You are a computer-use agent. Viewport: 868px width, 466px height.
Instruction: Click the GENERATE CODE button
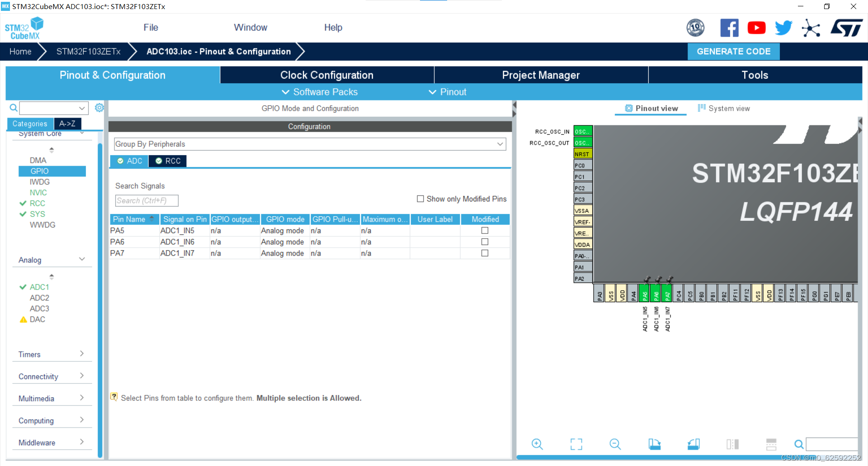(733, 52)
